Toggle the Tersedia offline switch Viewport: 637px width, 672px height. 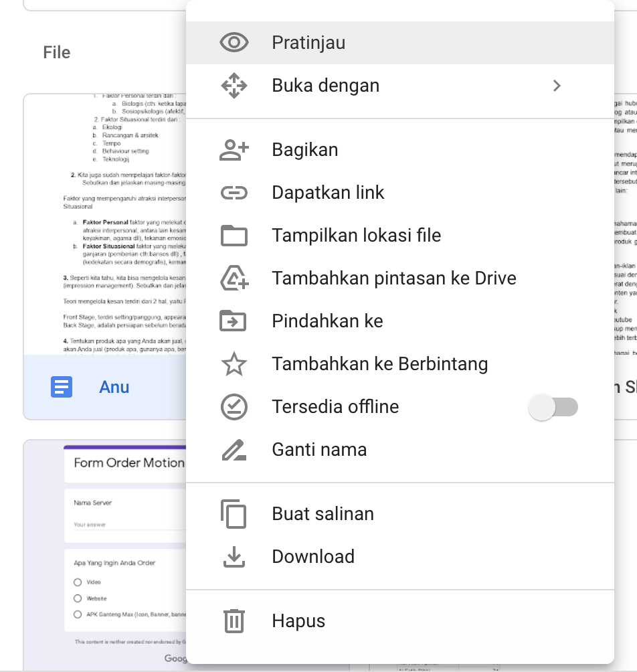pyautogui.click(x=553, y=407)
